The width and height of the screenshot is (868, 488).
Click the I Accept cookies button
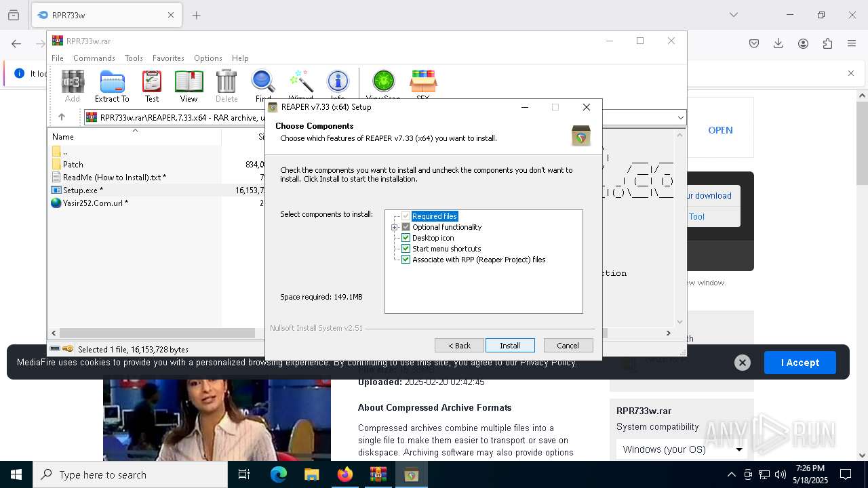(x=800, y=363)
